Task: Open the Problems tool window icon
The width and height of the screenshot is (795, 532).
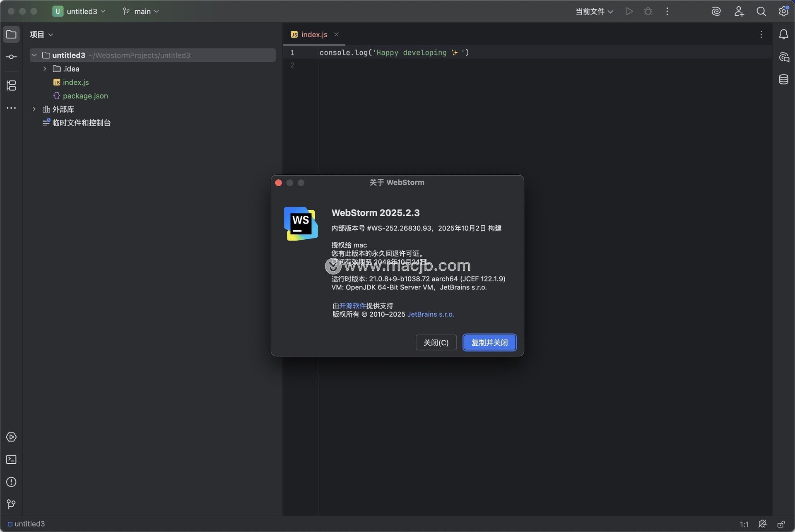Action: tap(11, 482)
